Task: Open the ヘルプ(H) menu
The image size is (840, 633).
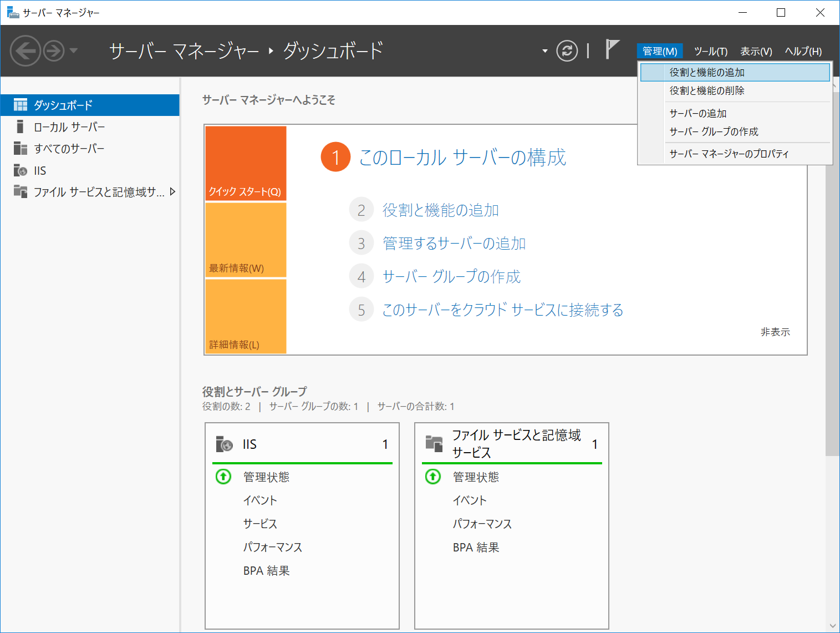Action: point(803,51)
